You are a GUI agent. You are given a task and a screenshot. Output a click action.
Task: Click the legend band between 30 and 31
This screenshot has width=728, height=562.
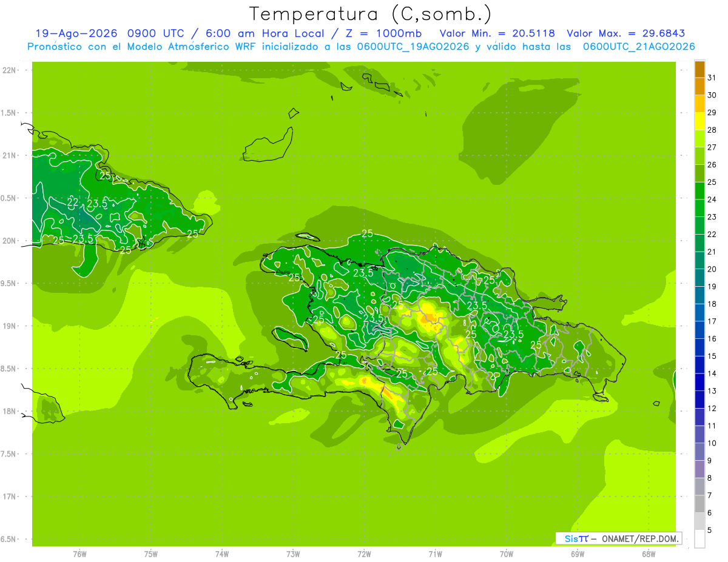699,87
